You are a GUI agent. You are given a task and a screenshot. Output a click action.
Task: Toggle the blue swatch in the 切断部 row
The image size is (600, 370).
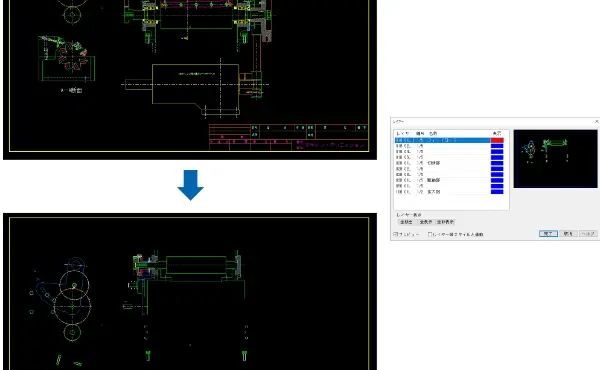(x=497, y=163)
